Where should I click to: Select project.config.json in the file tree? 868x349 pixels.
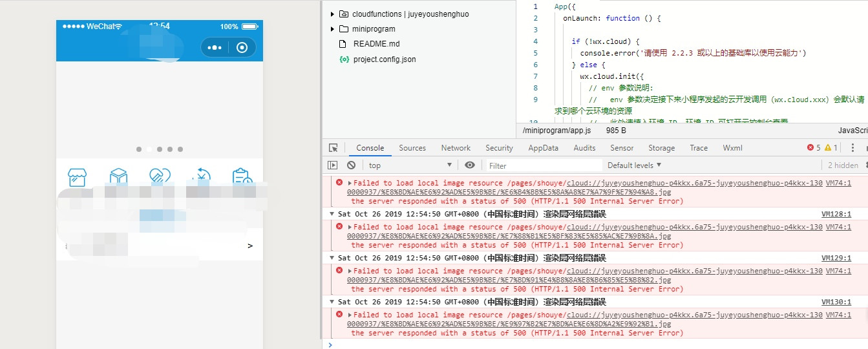point(385,59)
